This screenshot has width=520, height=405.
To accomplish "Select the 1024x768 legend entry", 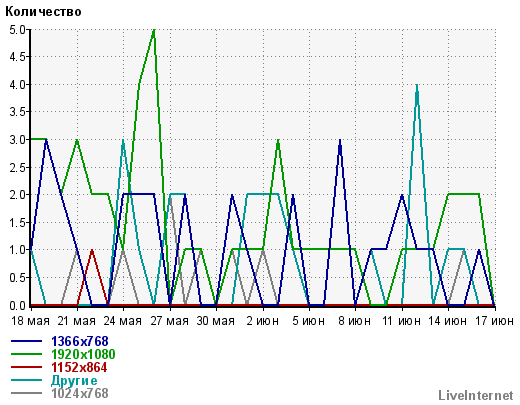I will pos(80,393).
